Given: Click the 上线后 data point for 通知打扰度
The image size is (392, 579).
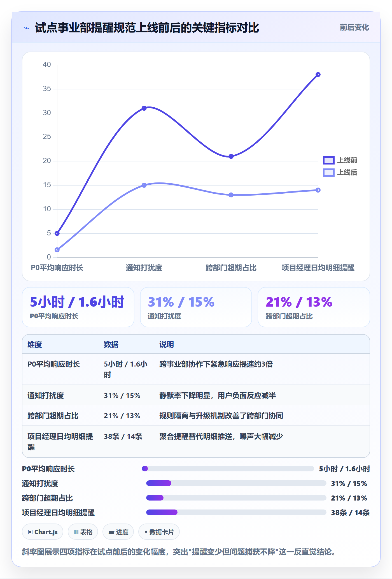Looking at the screenshot, I should [x=144, y=185].
